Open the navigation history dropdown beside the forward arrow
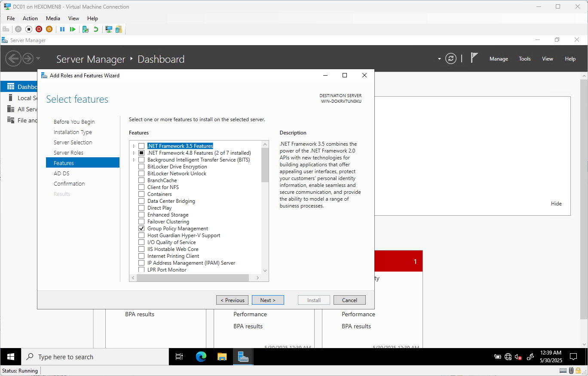 click(38, 58)
